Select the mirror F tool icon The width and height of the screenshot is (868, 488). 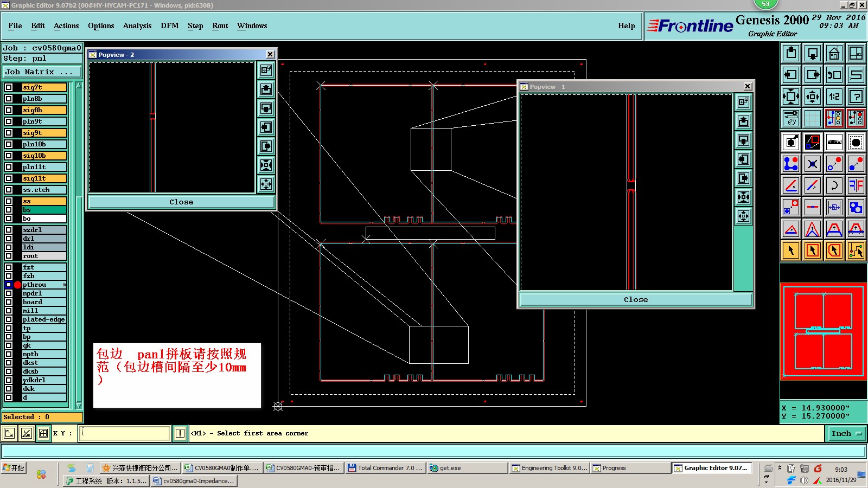pos(856,185)
